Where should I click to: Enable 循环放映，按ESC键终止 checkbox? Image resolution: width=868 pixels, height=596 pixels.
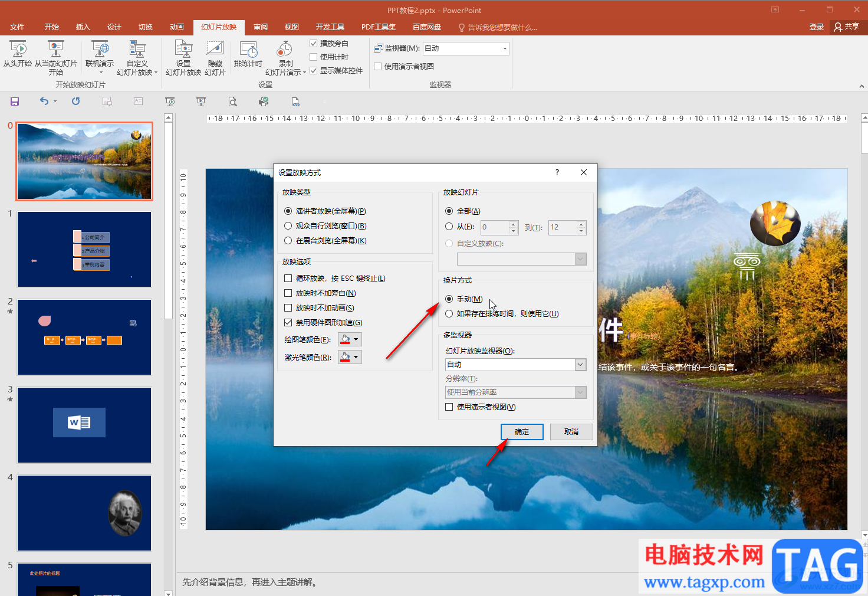pyautogui.click(x=288, y=279)
